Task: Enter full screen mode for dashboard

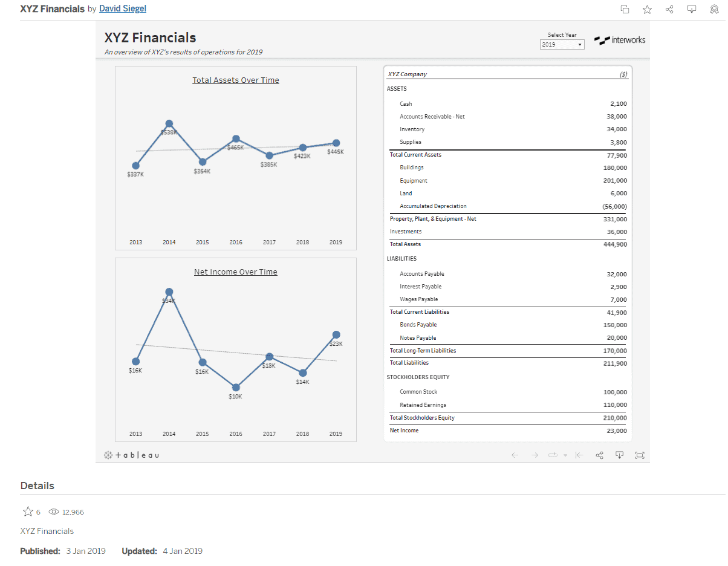Action: point(639,455)
